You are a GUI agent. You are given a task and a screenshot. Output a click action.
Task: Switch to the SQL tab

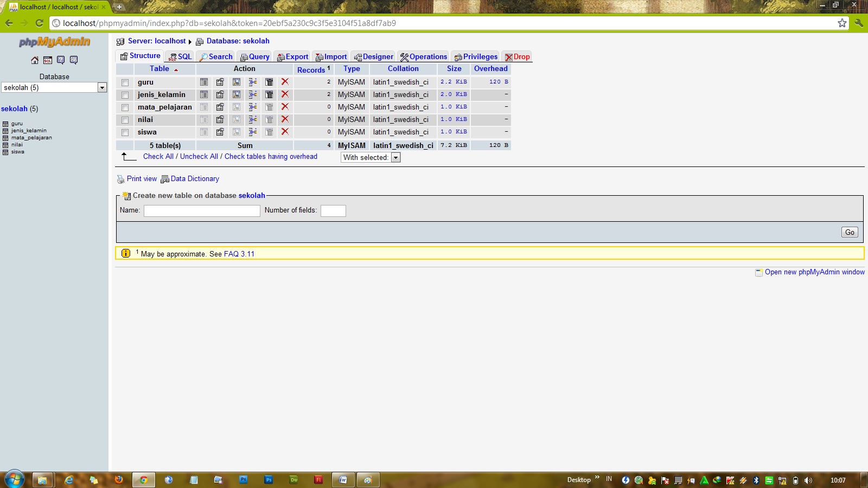180,56
